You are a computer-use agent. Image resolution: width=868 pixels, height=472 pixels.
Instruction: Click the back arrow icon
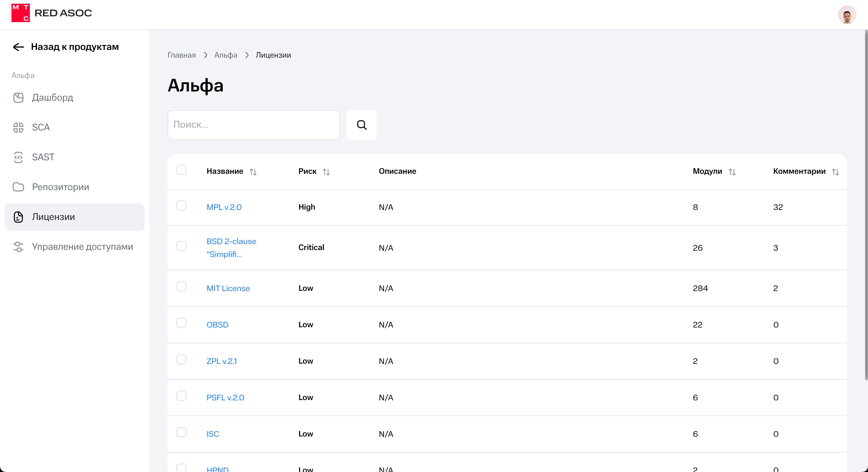pyautogui.click(x=18, y=47)
